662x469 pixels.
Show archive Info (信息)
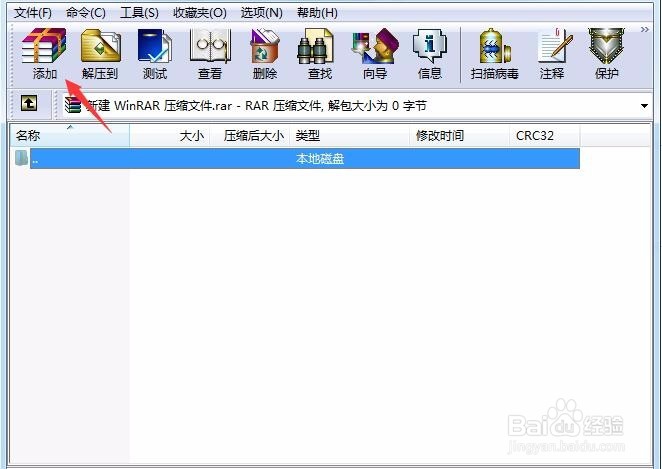(430, 54)
